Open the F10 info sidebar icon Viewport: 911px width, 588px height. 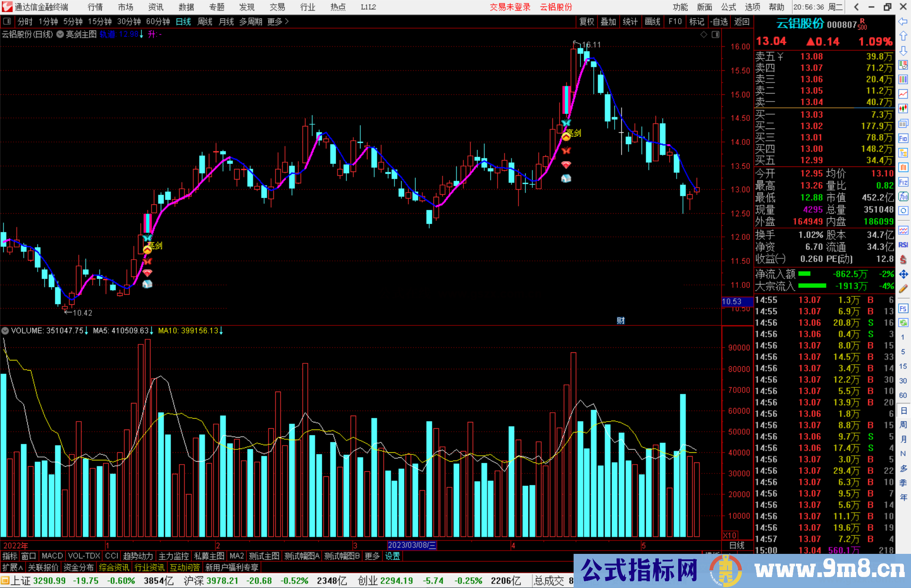[903, 138]
